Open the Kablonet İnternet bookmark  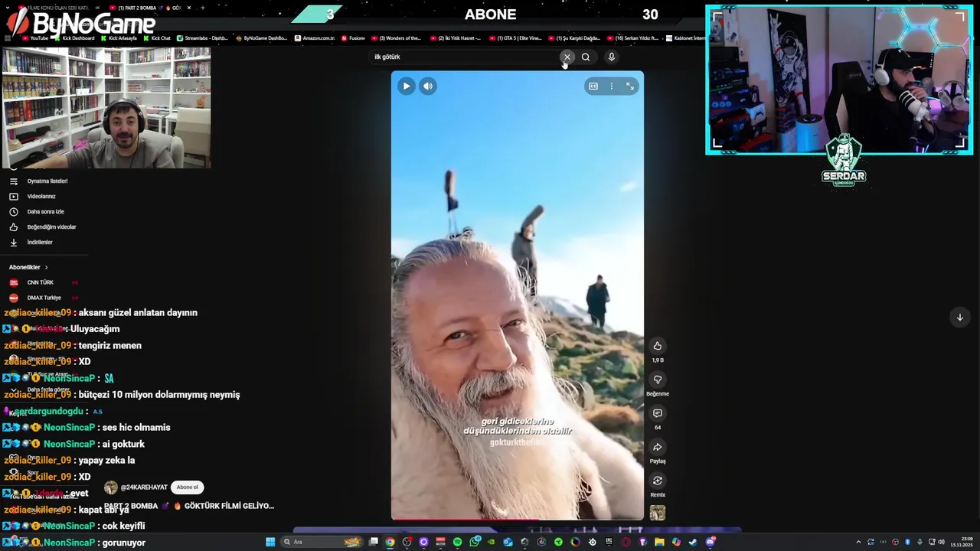[x=685, y=38]
